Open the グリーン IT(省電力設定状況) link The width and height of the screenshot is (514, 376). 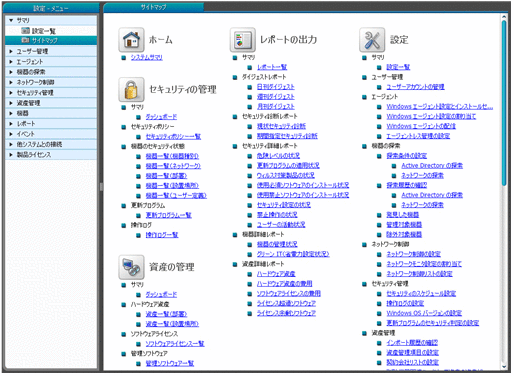[293, 254]
